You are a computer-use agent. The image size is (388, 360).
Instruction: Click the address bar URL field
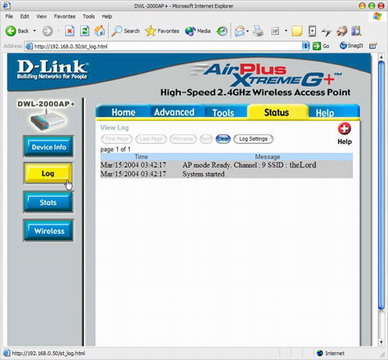click(x=167, y=46)
